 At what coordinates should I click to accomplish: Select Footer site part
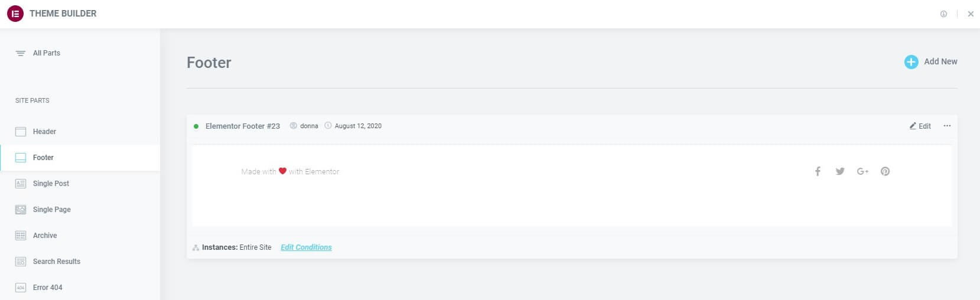pos(43,158)
